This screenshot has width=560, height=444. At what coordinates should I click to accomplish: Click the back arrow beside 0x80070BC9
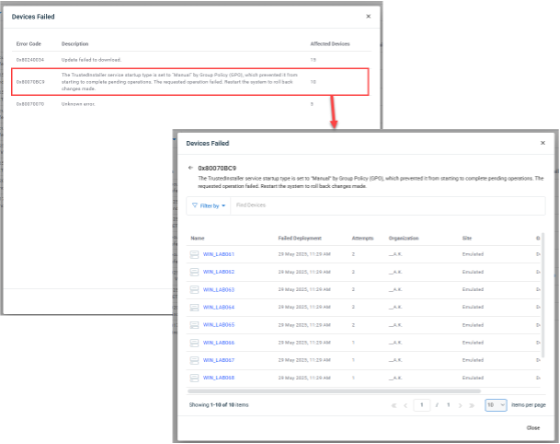tap(190, 168)
